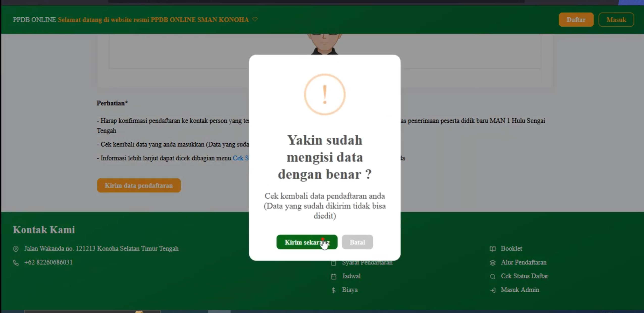Open the Masuk login button
Screen dimensions: 644x313
[x=616, y=20]
